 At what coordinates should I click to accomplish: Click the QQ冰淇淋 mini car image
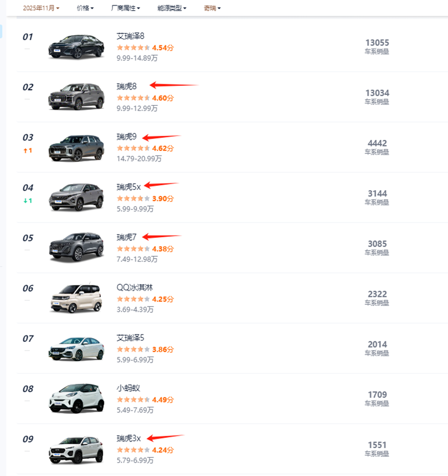click(x=76, y=298)
